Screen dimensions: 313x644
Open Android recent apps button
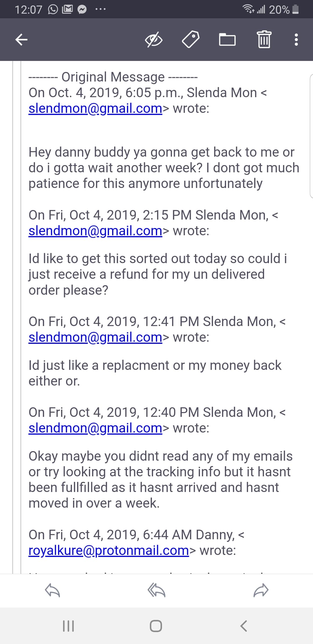pyautogui.click(x=69, y=626)
